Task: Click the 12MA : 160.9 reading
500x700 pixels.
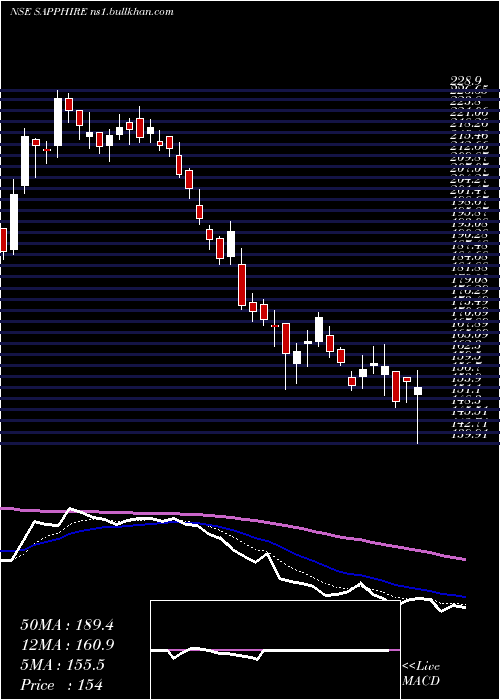Action: point(67,645)
